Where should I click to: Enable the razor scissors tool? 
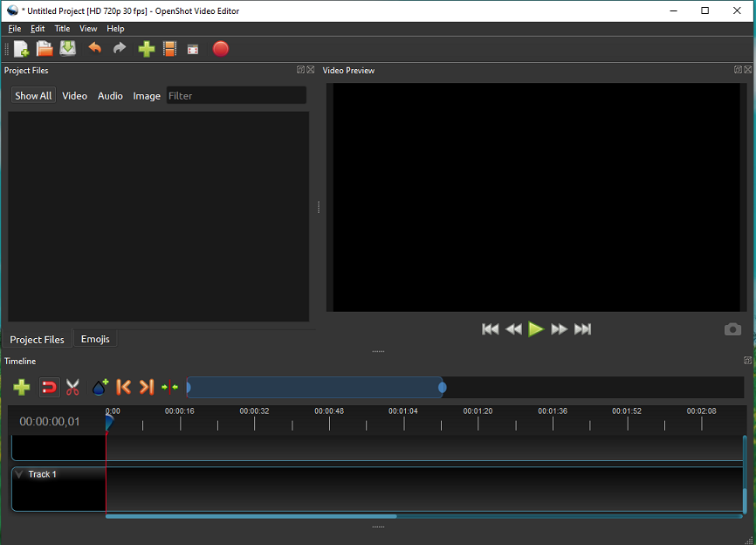tap(72, 387)
